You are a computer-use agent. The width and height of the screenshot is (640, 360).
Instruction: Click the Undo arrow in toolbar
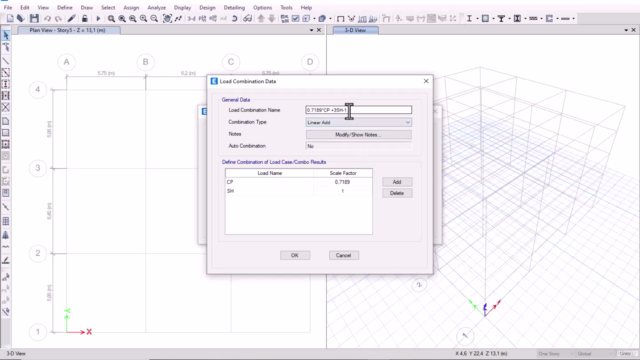47,18
